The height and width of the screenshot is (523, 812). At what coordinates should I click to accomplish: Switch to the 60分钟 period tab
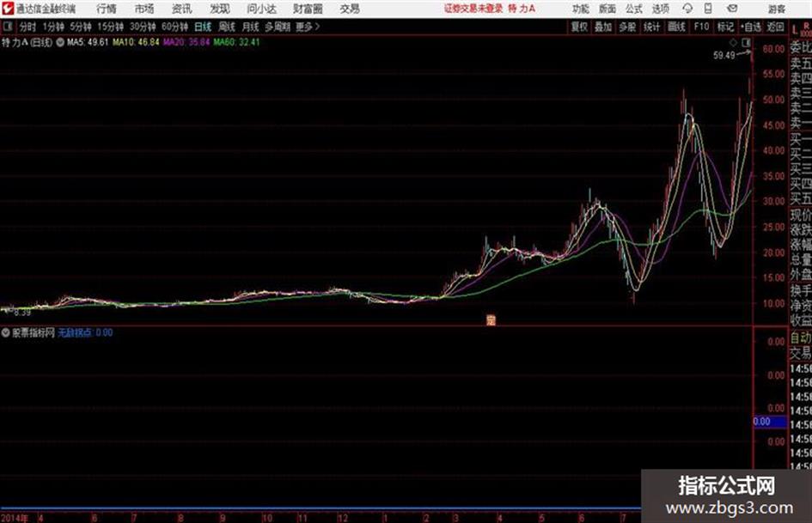pos(174,27)
